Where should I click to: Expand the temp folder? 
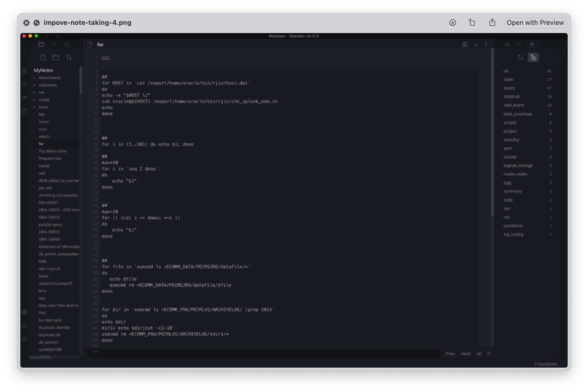34,107
